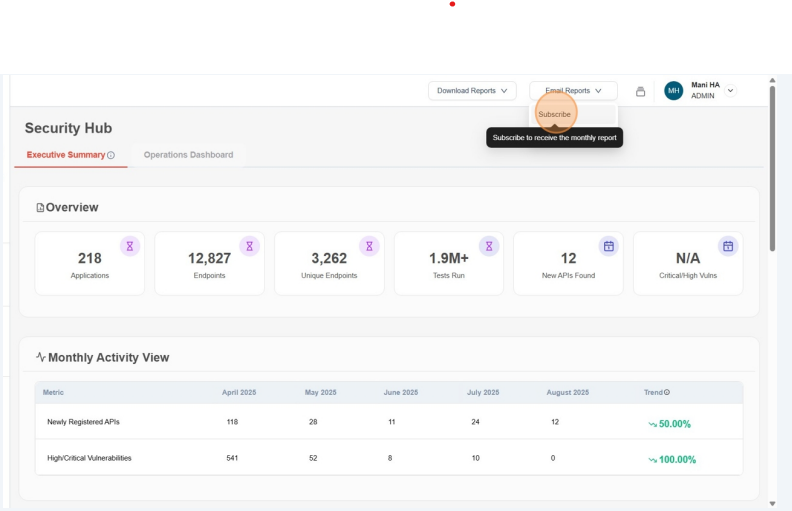This screenshot has height=511, width=792.
Task: Click the info icon next to Trend header
Action: tap(667, 392)
